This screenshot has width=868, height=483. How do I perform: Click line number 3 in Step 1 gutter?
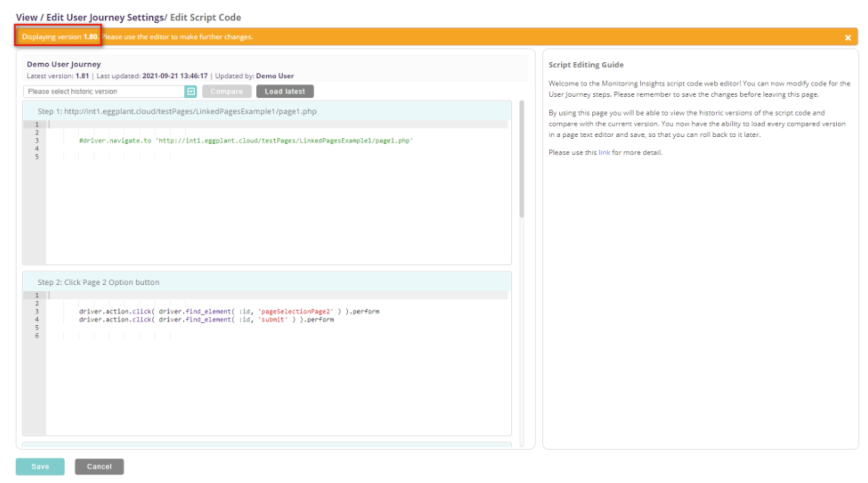[37, 141]
